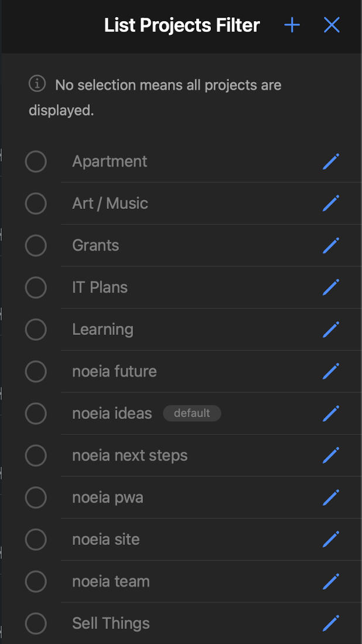Select the Apartment project filter circle

point(36,161)
